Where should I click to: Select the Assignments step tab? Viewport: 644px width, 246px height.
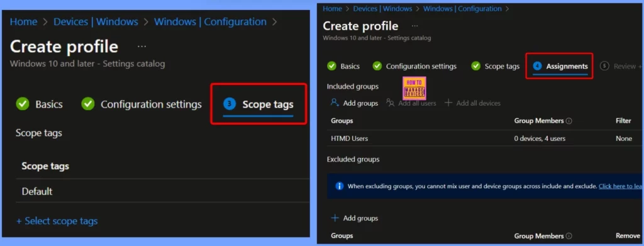tap(560, 66)
